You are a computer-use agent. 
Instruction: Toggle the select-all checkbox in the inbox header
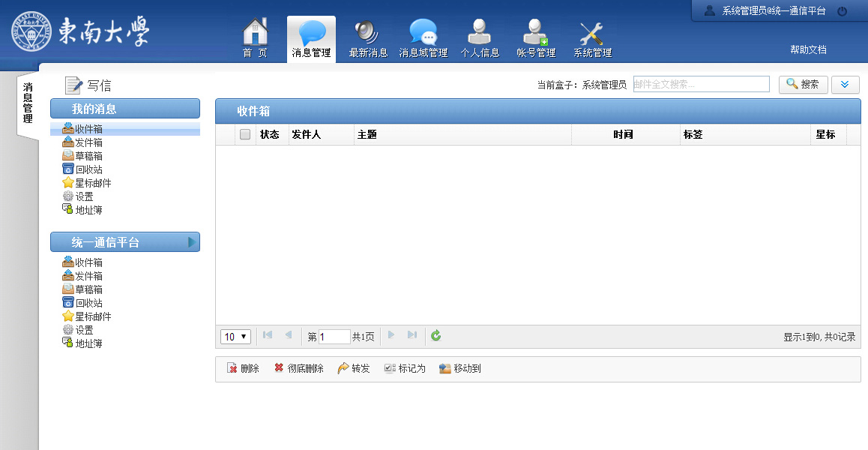click(244, 133)
